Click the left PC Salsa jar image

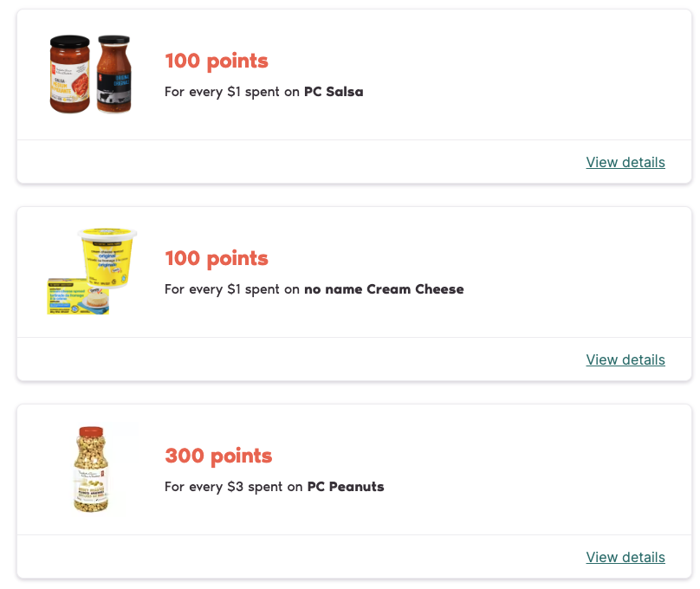(70, 74)
